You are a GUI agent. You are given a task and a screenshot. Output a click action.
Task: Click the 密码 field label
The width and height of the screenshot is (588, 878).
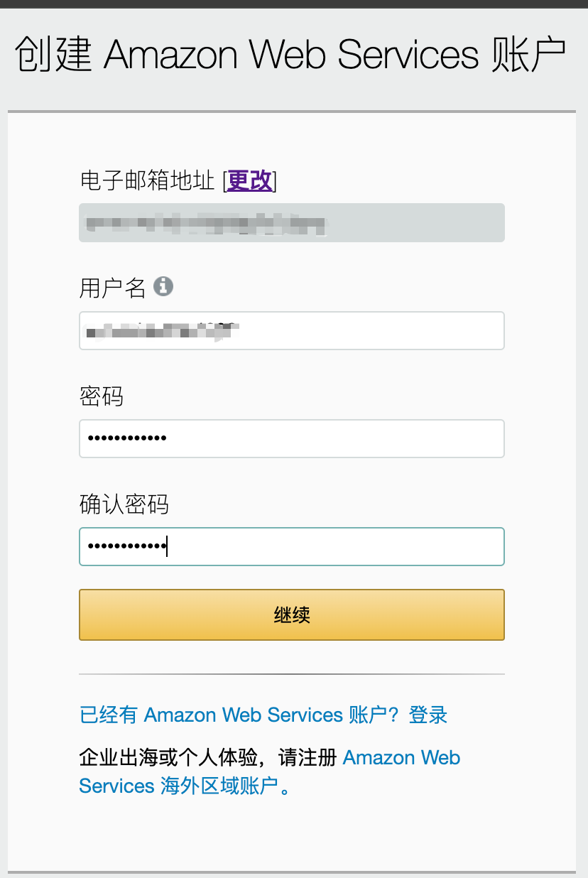tap(102, 396)
